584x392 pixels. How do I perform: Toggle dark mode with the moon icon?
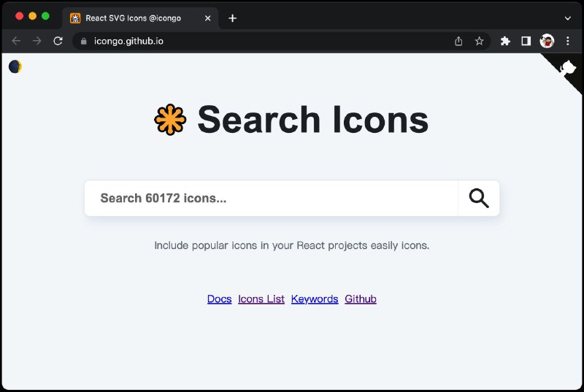pos(15,66)
